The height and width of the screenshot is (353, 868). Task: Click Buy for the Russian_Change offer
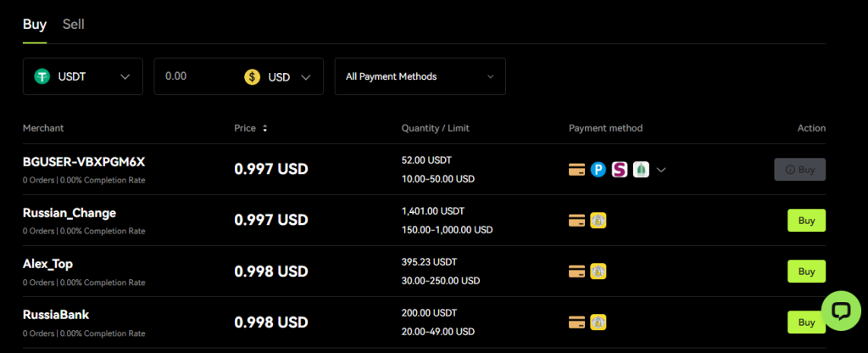(x=806, y=221)
